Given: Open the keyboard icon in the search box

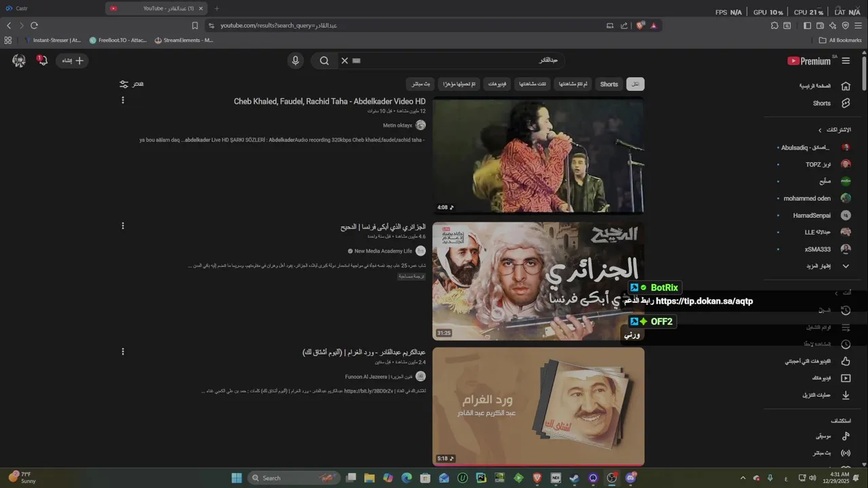Looking at the screenshot, I should click(x=357, y=60).
